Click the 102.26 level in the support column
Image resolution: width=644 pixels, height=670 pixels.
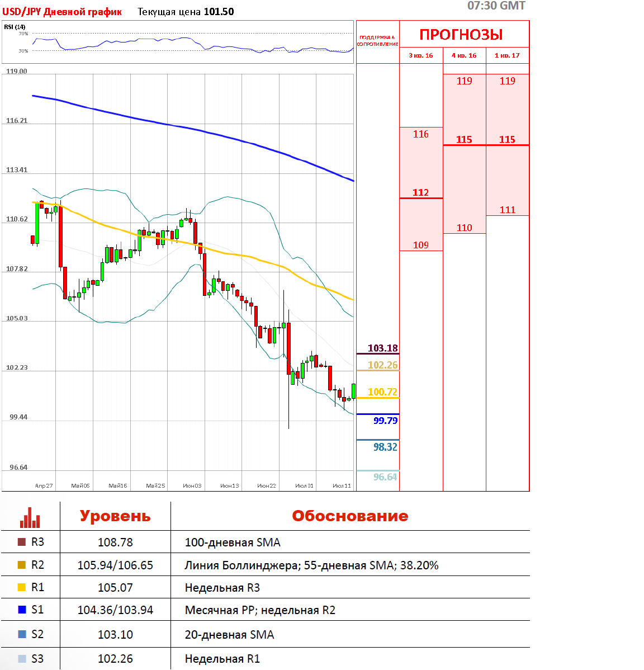(382, 365)
